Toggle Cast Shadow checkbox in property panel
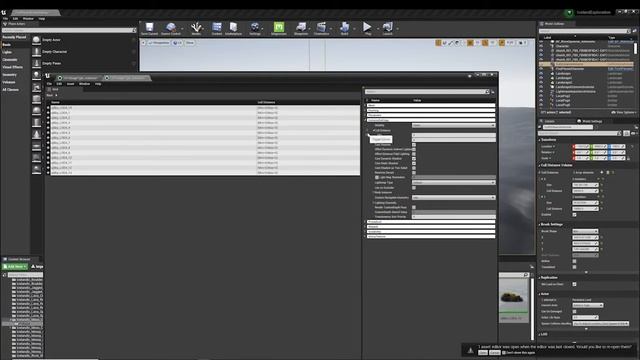Image resolution: width=640 pixels, height=360 pixels. 414,145
